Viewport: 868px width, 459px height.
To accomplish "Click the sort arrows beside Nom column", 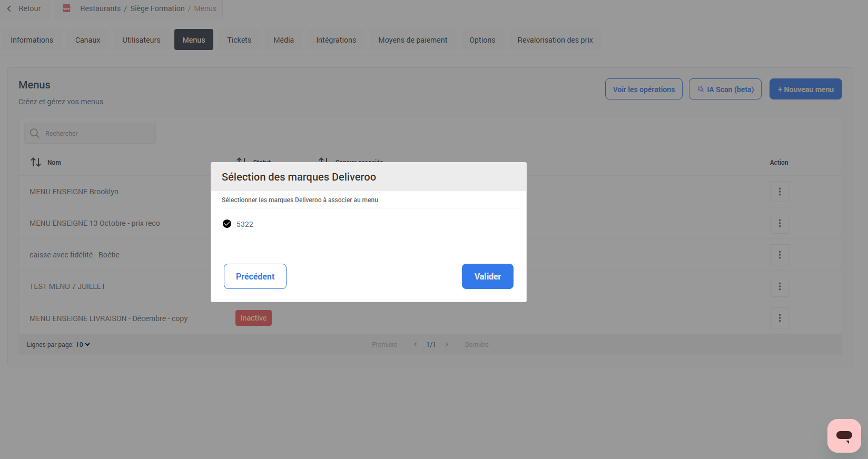I will 36,162.
